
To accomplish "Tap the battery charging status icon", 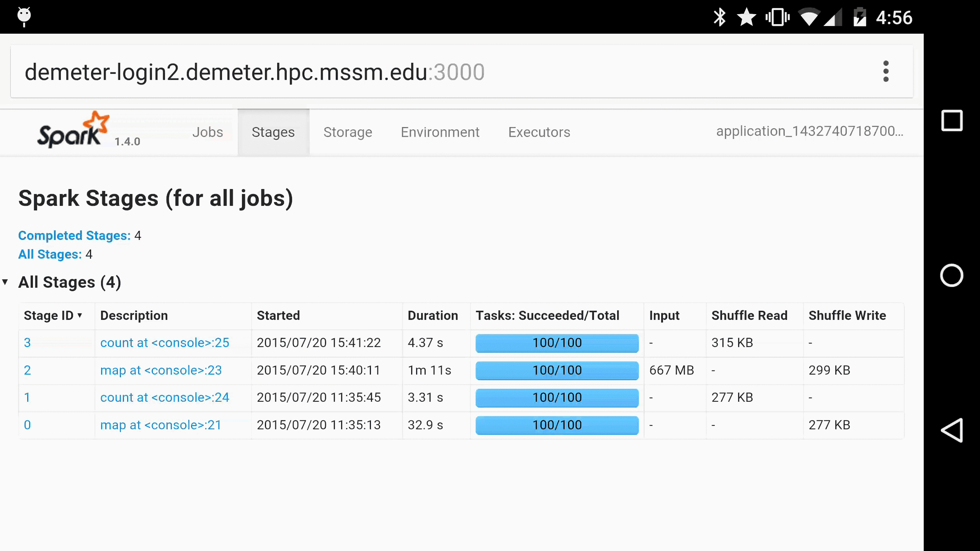I will 860,18.
